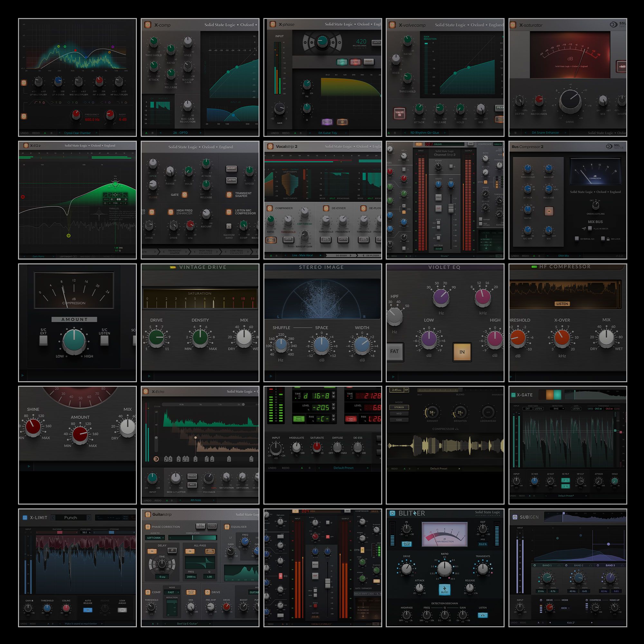Click the X-Echo vertical zoom slider

click(x=156, y=431)
